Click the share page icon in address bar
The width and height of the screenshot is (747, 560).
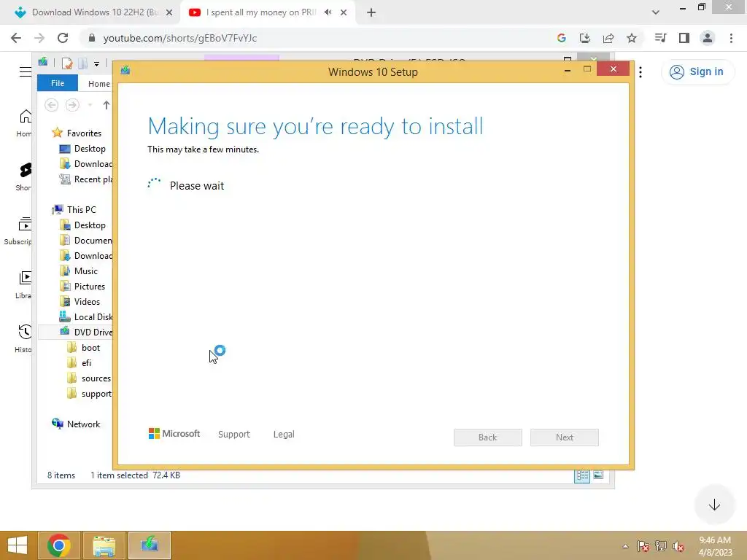[608, 38]
